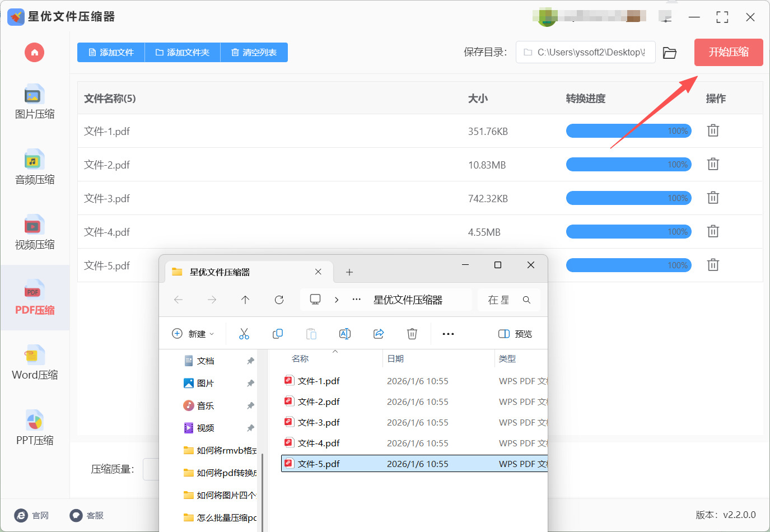Open PPT压缩 compression module

35,428
